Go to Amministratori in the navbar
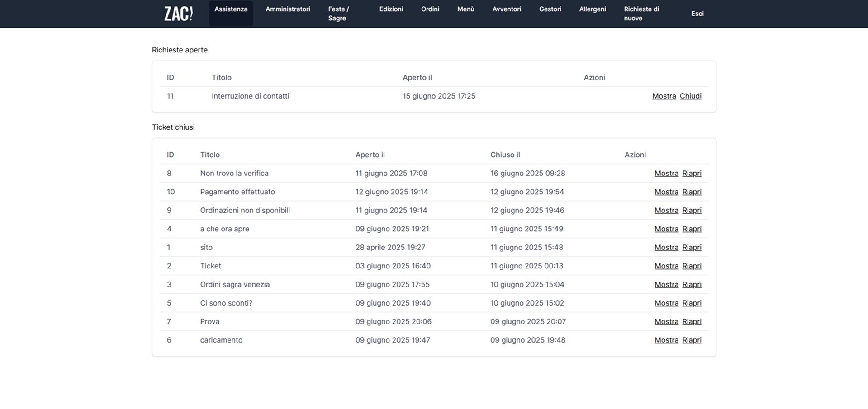868x409 pixels. click(288, 9)
